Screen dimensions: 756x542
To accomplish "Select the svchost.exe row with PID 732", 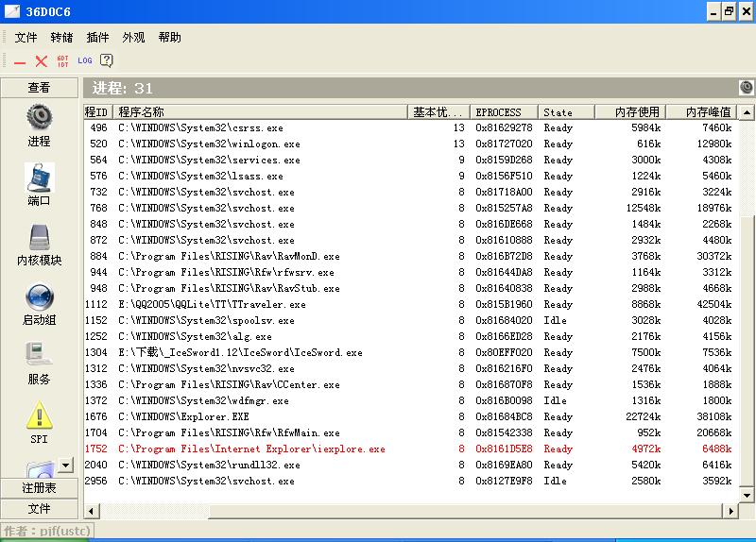I will [410, 192].
